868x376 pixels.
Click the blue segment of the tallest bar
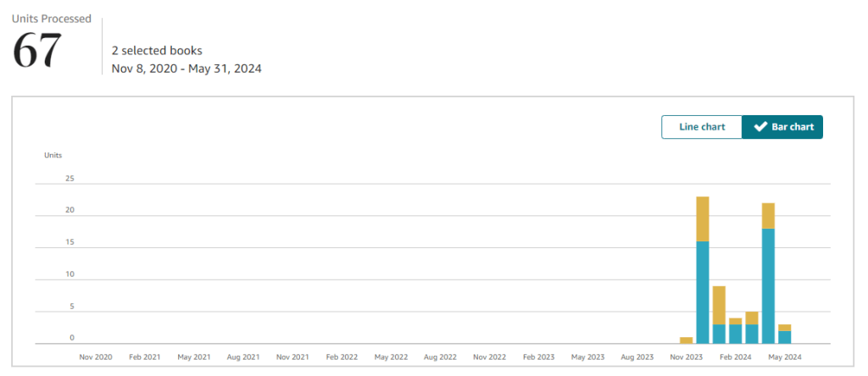[703, 292]
